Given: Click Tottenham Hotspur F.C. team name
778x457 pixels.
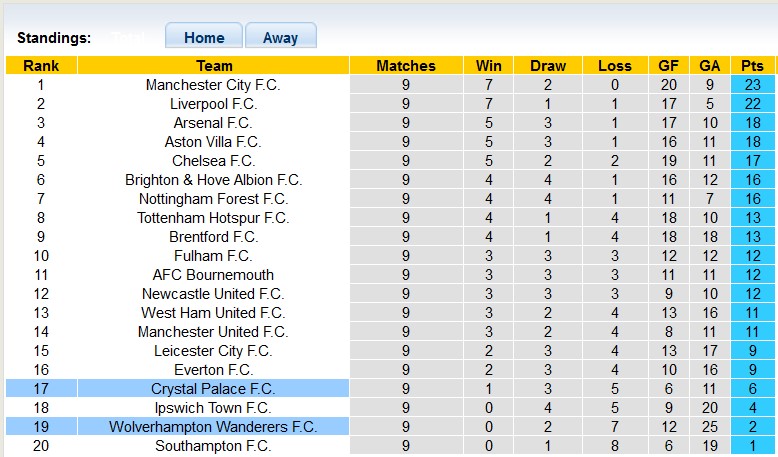Looking at the screenshot, I should [213, 218].
